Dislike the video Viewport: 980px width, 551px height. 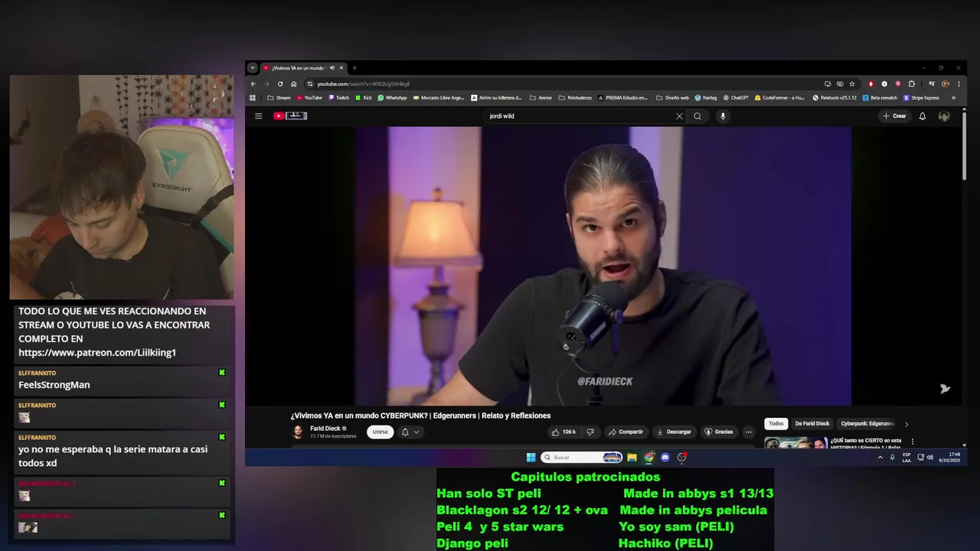point(590,432)
